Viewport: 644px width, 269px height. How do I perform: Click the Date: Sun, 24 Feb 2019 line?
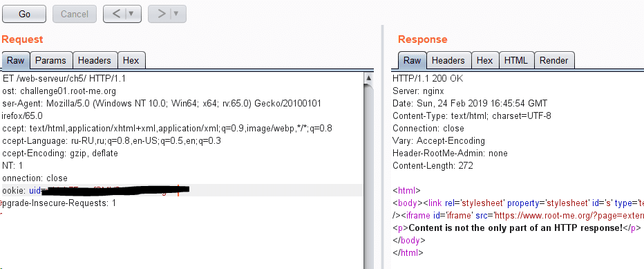(x=470, y=103)
